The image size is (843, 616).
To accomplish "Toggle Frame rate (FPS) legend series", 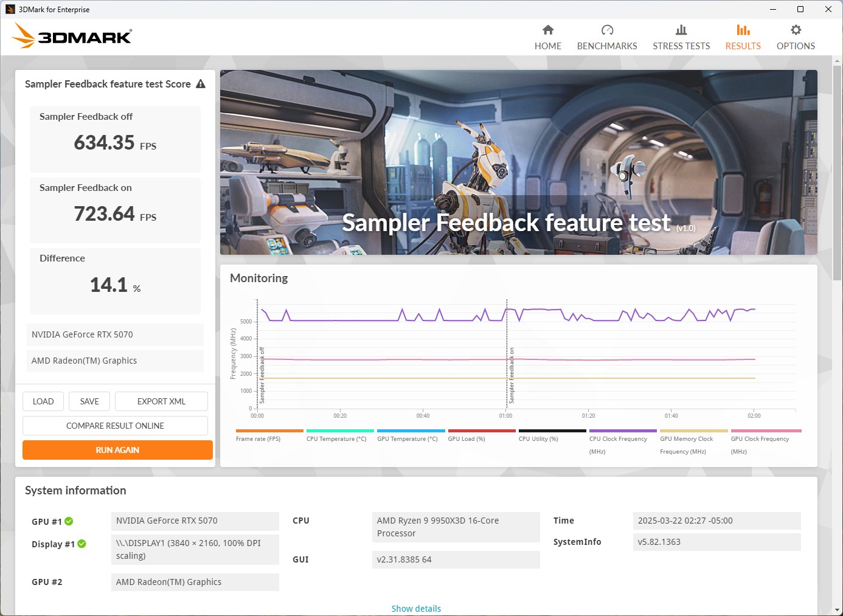I will [x=258, y=438].
